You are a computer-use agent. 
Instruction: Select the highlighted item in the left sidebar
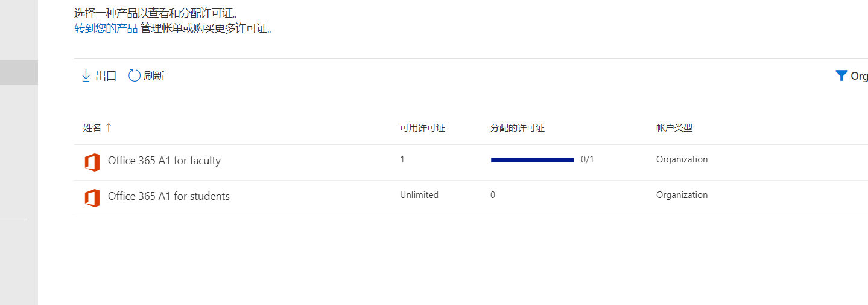click(x=19, y=72)
